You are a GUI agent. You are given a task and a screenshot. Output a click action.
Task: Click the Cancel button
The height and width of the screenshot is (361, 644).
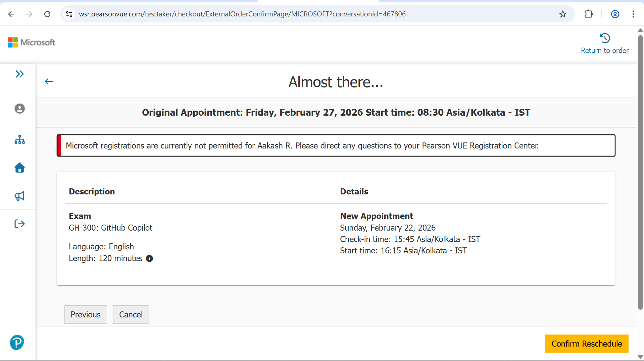point(131,314)
